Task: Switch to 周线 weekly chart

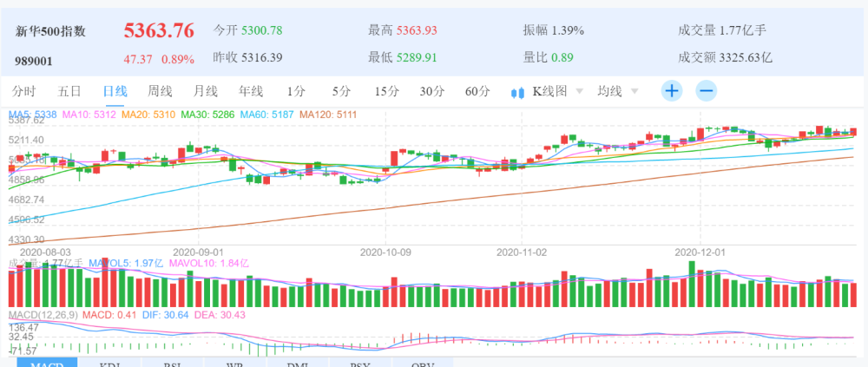Action: (x=160, y=91)
